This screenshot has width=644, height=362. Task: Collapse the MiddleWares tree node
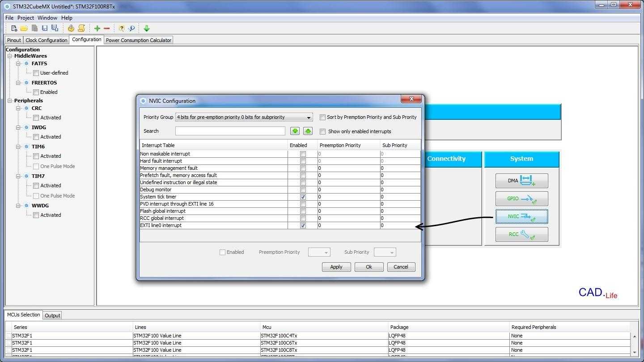point(9,56)
